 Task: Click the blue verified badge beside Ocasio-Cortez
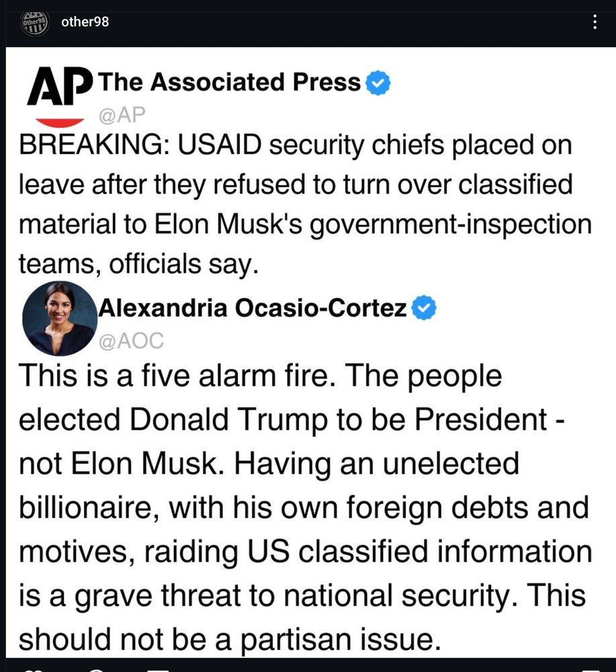pyautogui.click(x=424, y=308)
